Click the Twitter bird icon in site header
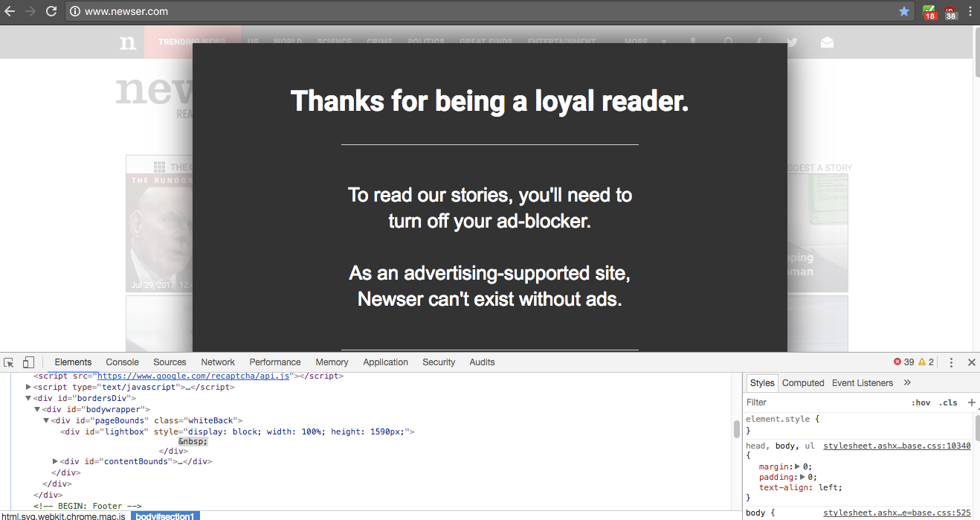 (x=792, y=42)
